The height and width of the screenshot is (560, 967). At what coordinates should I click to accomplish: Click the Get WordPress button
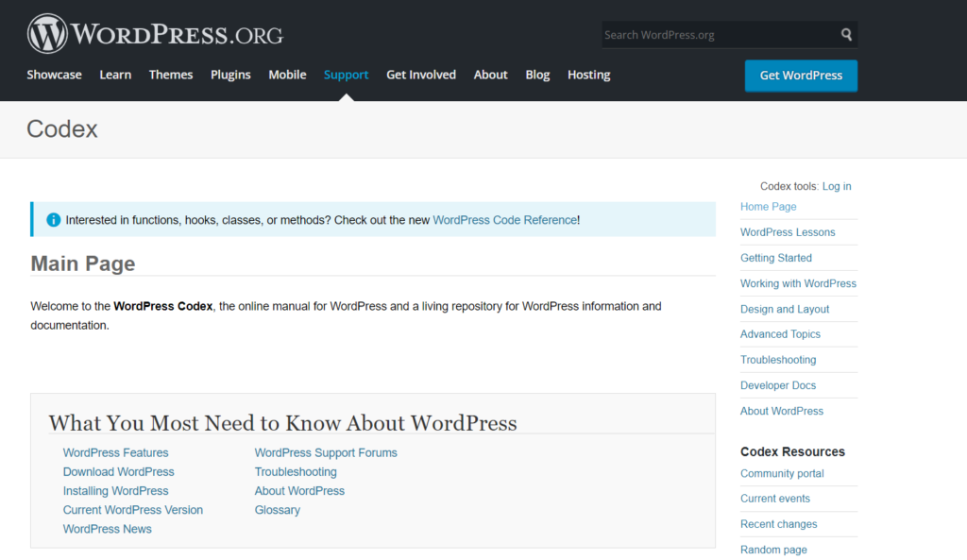click(801, 76)
